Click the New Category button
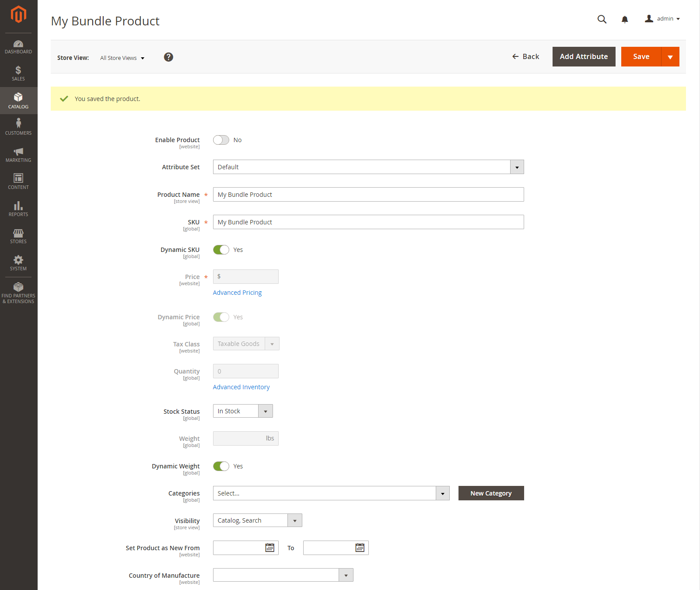This screenshot has width=700, height=590. pyautogui.click(x=491, y=493)
